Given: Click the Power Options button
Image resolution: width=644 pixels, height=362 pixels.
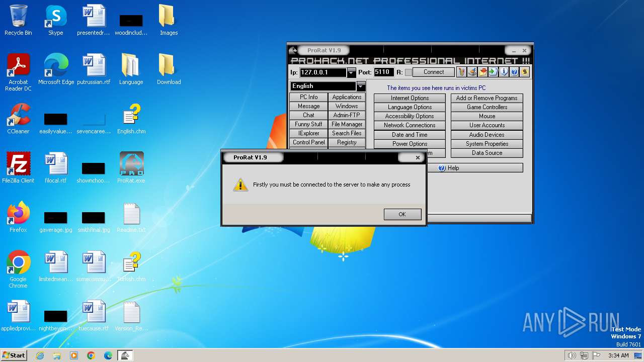Looking at the screenshot, I should tap(410, 144).
